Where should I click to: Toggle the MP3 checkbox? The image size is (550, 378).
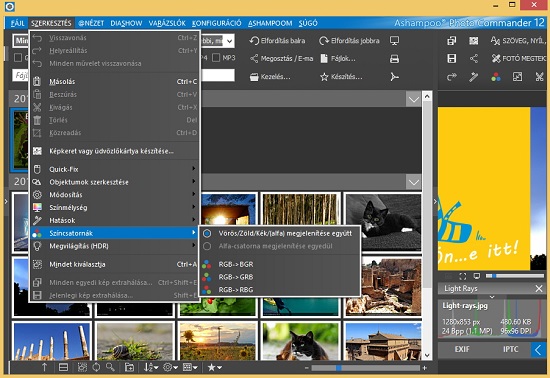(216, 58)
